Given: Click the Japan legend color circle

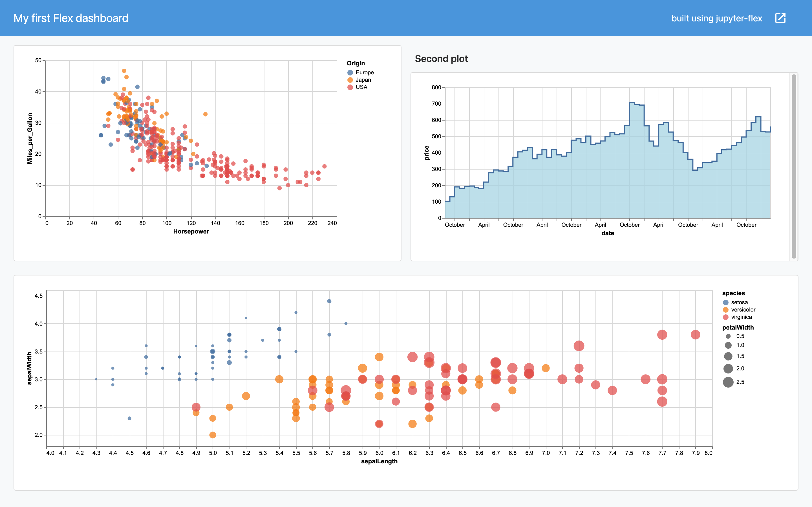Looking at the screenshot, I should (350, 80).
